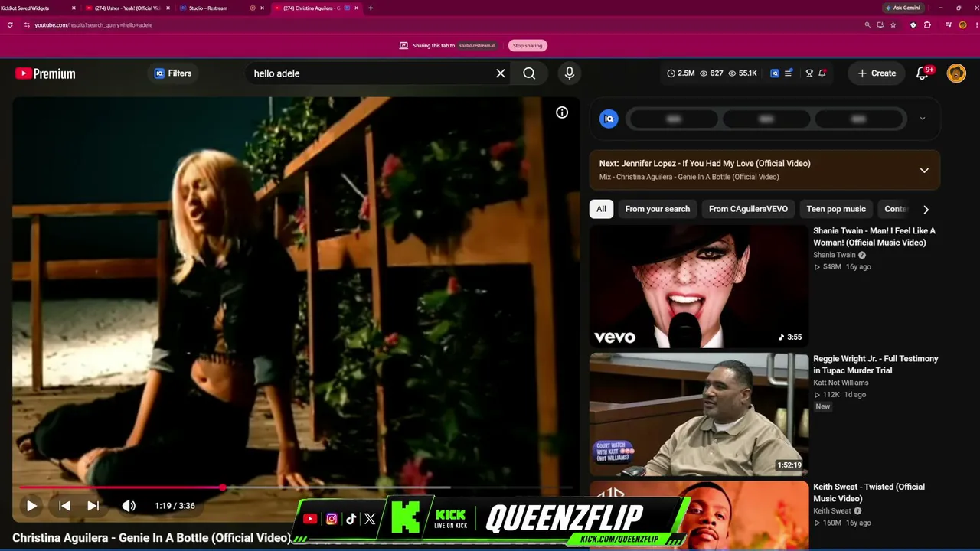
Task: Open the browser Extensions puzzle icon
Action: [x=927, y=24]
